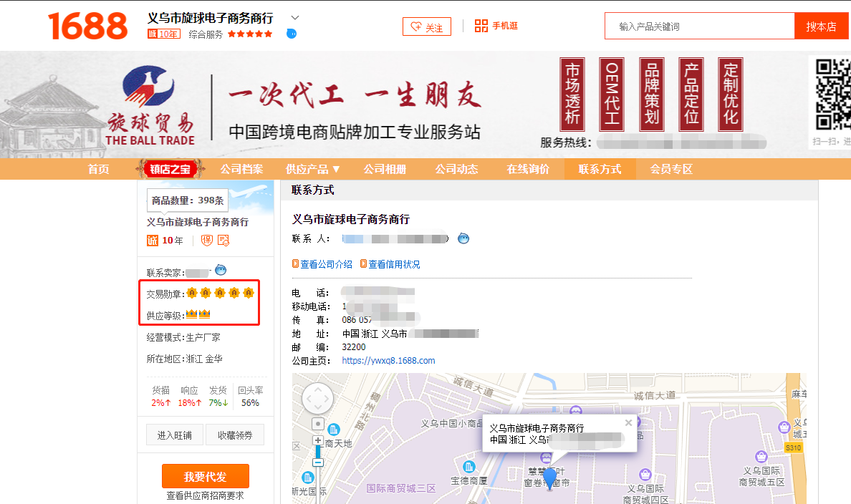Click Wangwang icon next to 联系人
Screen dimensions: 851x504
(463, 238)
